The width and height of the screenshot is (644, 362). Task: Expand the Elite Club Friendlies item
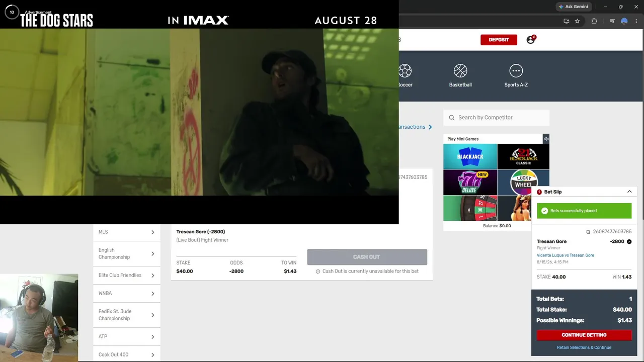point(127,275)
